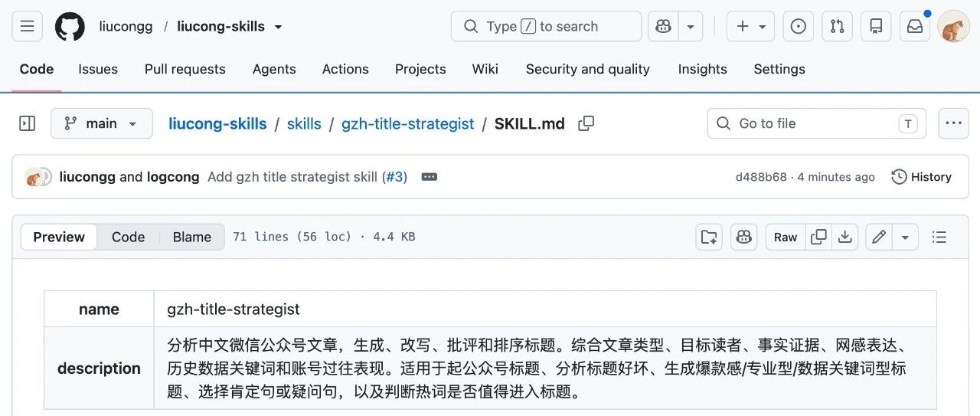Download the raw file
The width and height of the screenshot is (980, 416).
pyautogui.click(x=844, y=237)
